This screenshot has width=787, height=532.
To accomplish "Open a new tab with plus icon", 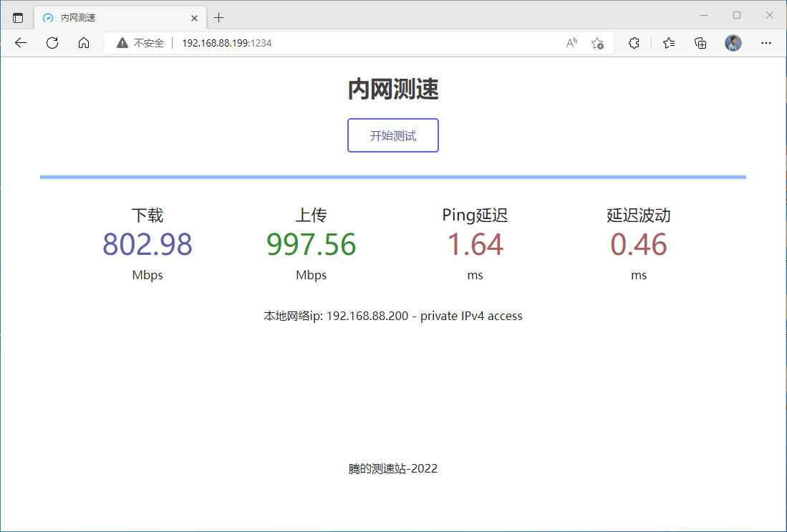I will click(x=219, y=17).
